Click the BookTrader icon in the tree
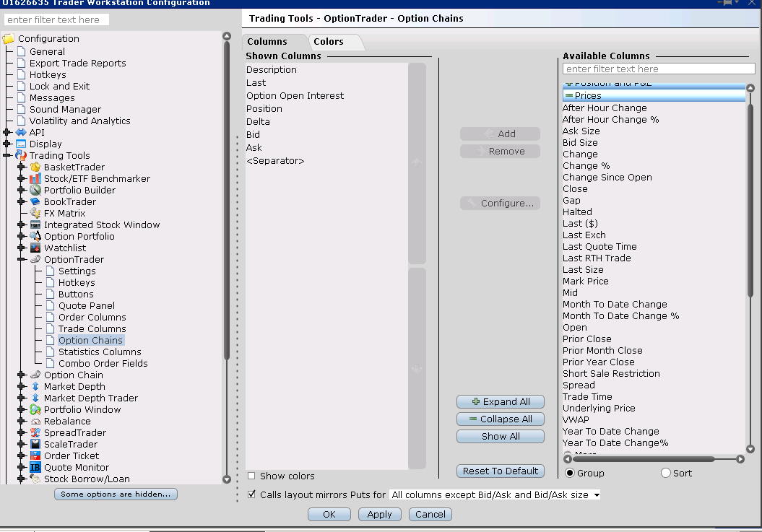 (35, 201)
